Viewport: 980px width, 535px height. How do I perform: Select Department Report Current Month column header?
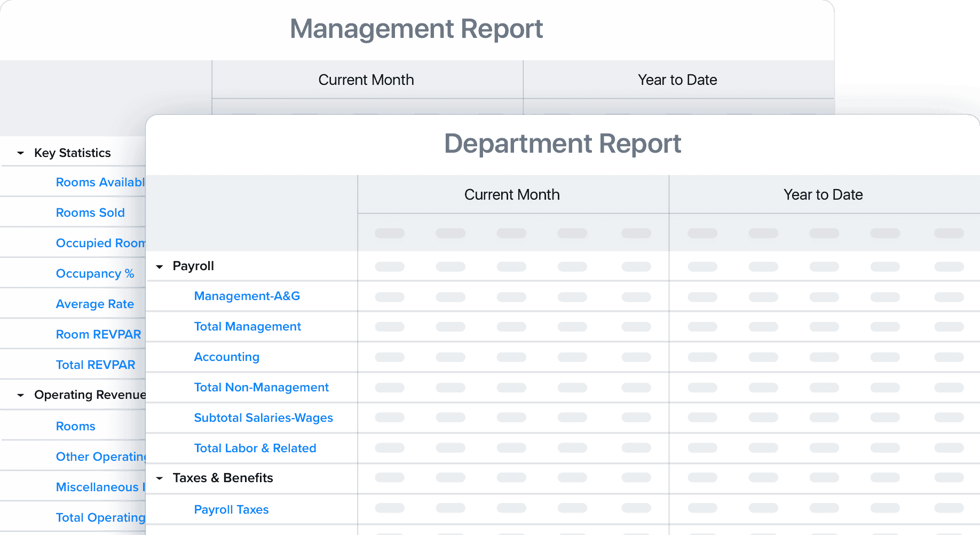[512, 194]
